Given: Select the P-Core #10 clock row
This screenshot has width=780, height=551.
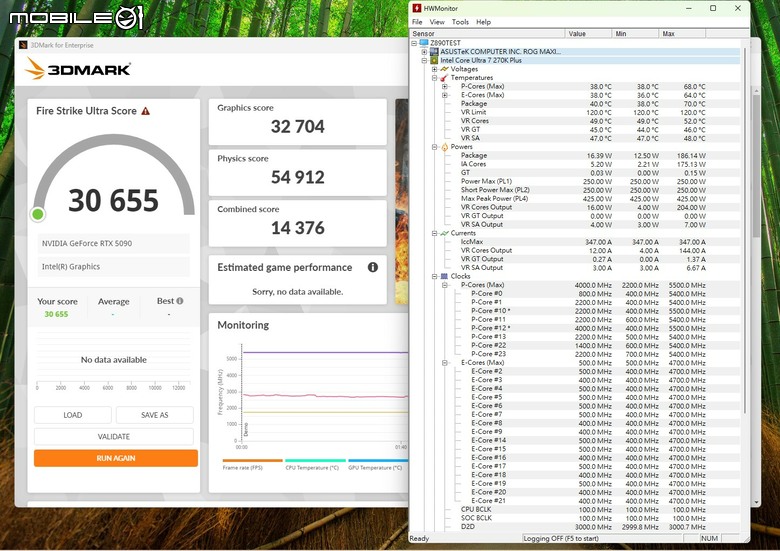Looking at the screenshot, I should click(575, 311).
